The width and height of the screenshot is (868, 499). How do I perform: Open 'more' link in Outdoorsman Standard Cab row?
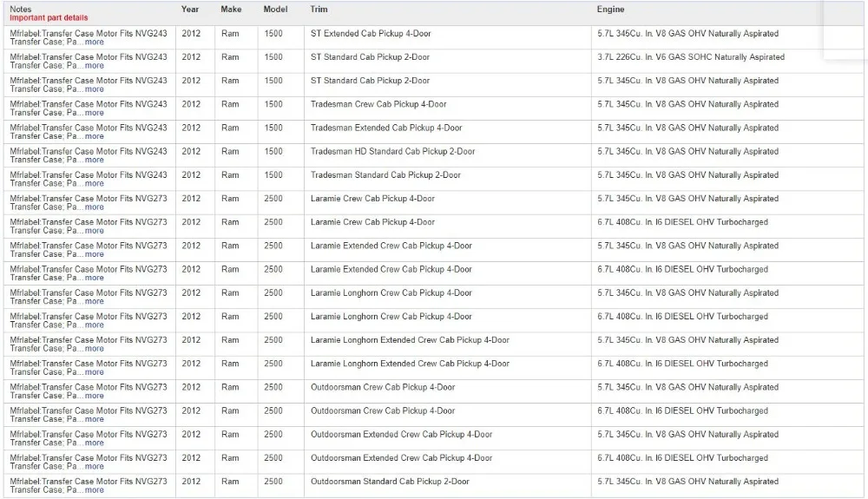point(94,490)
